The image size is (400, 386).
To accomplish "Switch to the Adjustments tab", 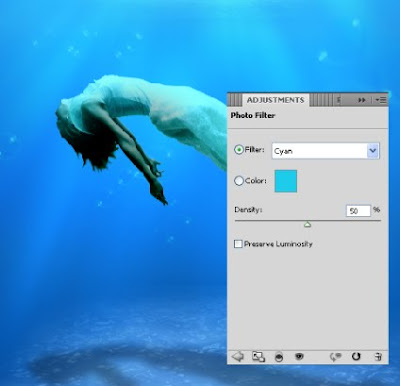I will [x=275, y=100].
